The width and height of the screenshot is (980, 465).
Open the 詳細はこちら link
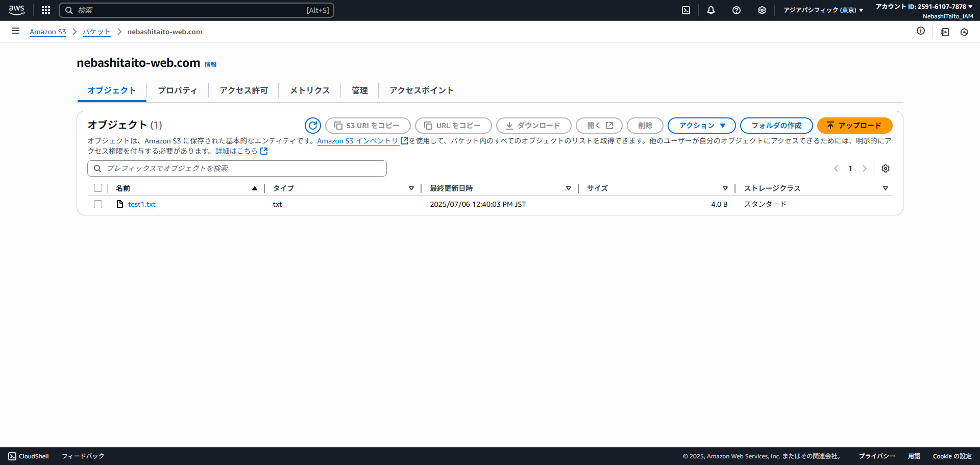[237, 151]
